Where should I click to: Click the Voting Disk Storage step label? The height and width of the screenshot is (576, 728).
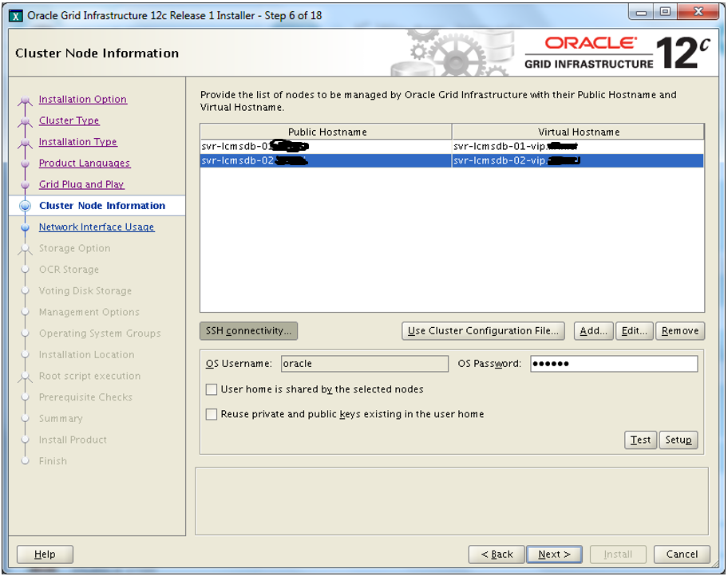tap(85, 291)
